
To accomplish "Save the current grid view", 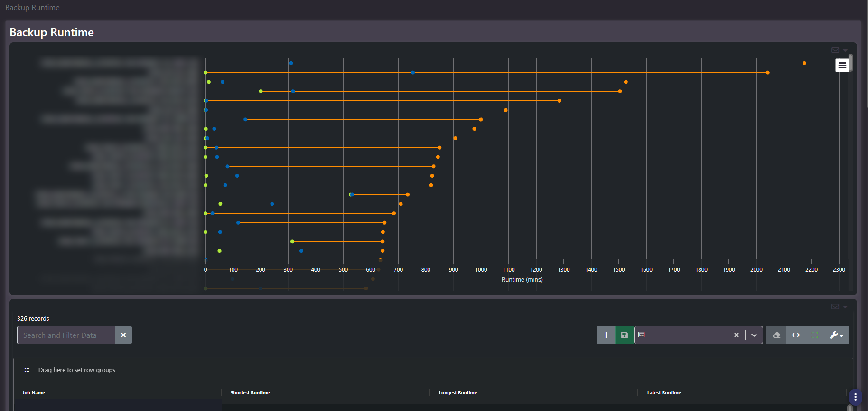I will pos(625,335).
